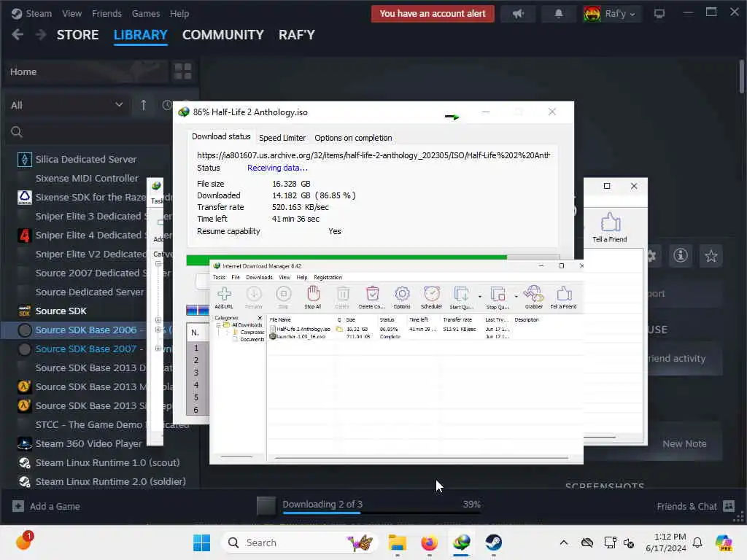Image resolution: width=747 pixels, height=560 pixels.
Task: Open the Scheduler clock icon
Action: click(x=432, y=297)
